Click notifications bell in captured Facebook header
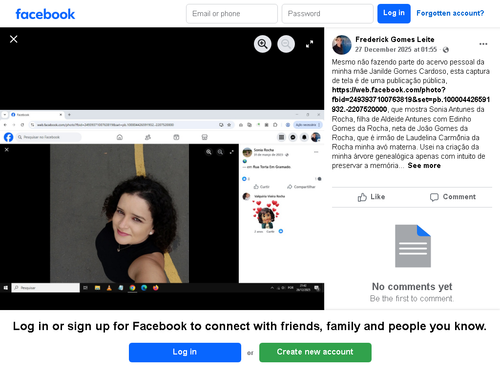The height and width of the screenshot is (375, 500). [304, 137]
